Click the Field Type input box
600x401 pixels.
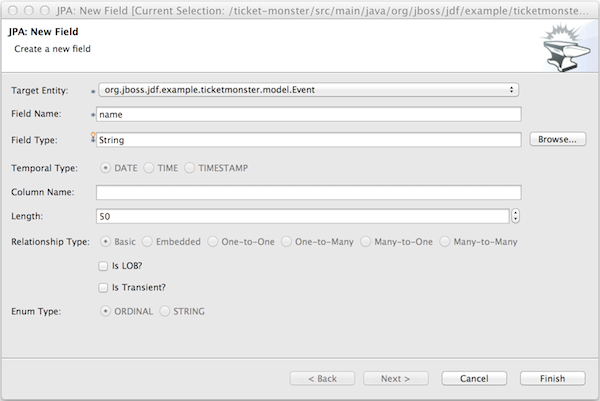coord(308,140)
